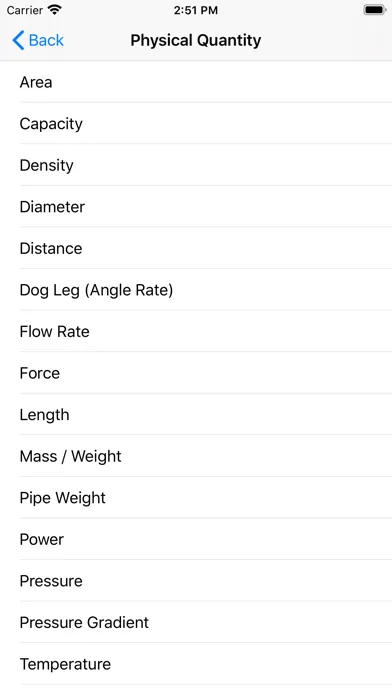
Task: Choose Pressure Gradient entry
Action: tap(196, 622)
